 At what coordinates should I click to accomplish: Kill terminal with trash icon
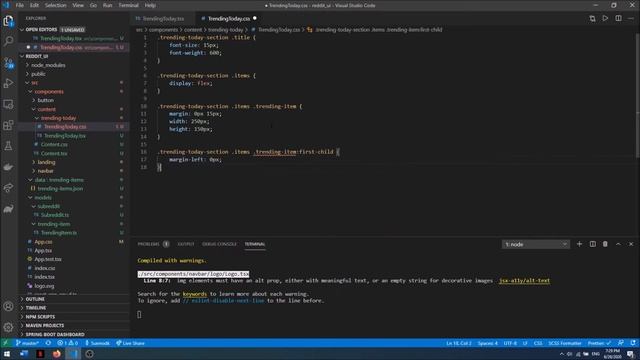tap(605, 244)
